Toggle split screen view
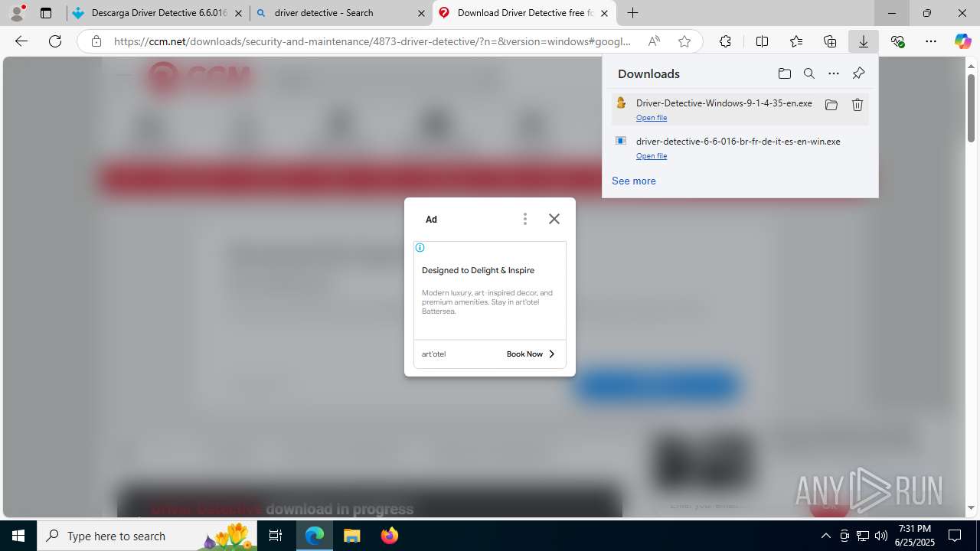Viewport: 980px width, 551px height. [x=762, y=41]
